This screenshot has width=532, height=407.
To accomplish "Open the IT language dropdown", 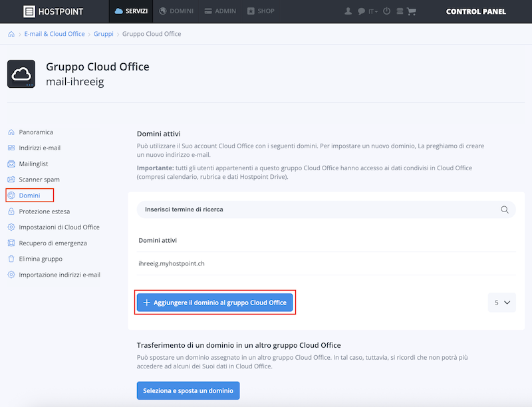I will pyautogui.click(x=372, y=11).
